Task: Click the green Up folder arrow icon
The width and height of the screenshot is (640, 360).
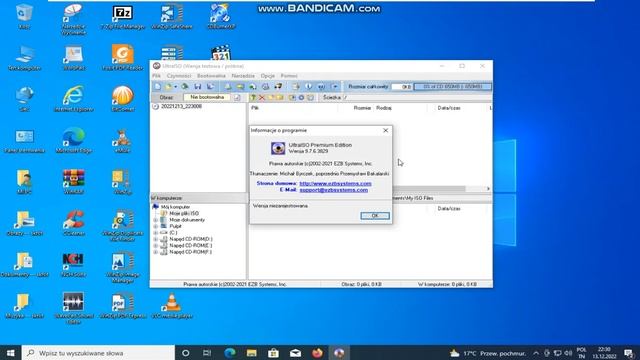Action: (x=253, y=98)
